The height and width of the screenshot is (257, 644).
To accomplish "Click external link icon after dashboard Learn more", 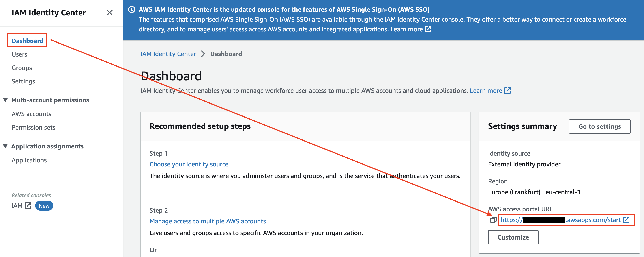I will pos(507,90).
